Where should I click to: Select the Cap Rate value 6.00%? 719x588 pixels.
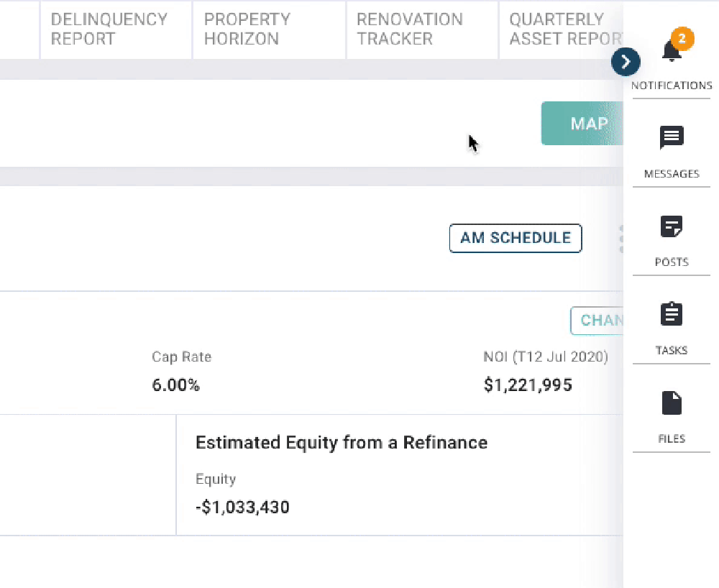click(175, 385)
